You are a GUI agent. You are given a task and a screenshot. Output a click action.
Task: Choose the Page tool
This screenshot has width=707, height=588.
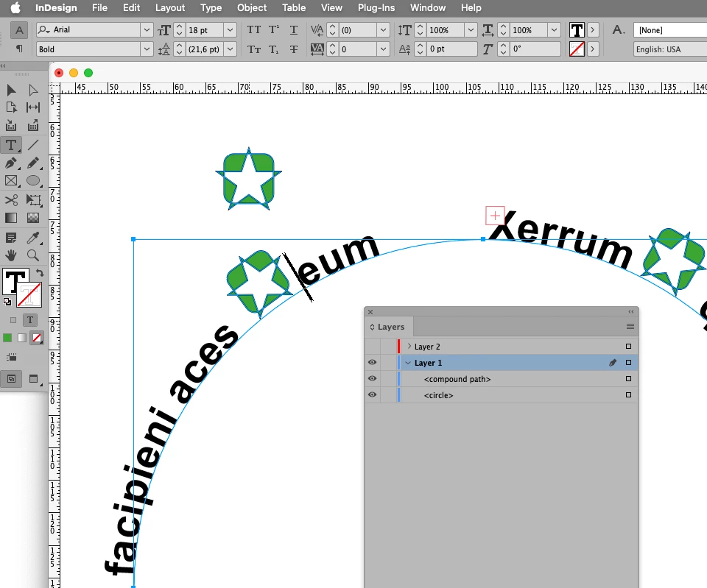click(x=11, y=107)
